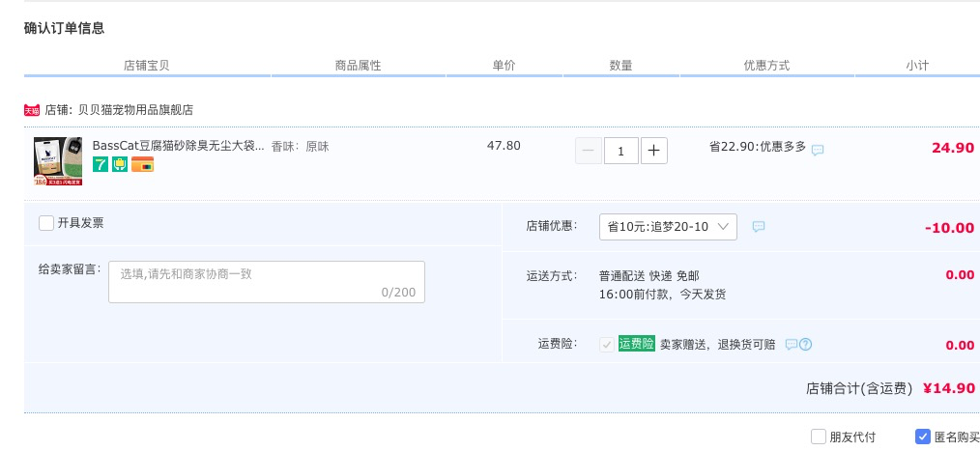Screen dimensions: 980x451
Task: Uncheck the 匿名购买 anonymous purchase checkbox
Action: point(923,437)
